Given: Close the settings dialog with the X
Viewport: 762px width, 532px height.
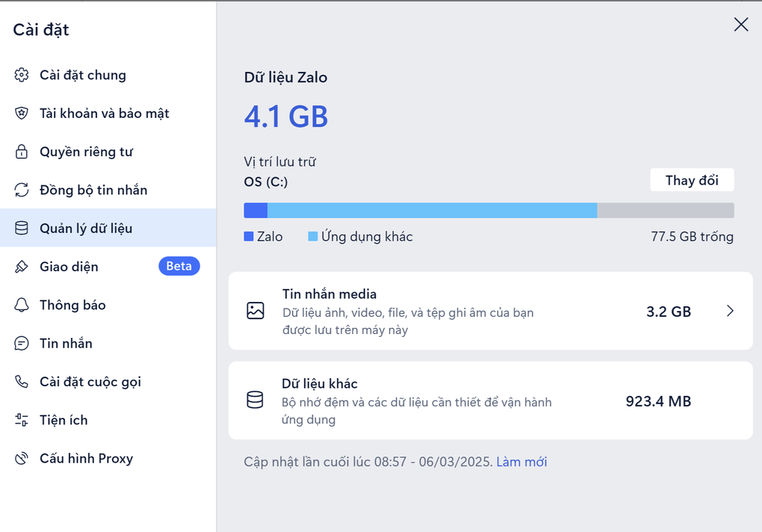Looking at the screenshot, I should tap(741, 25).
